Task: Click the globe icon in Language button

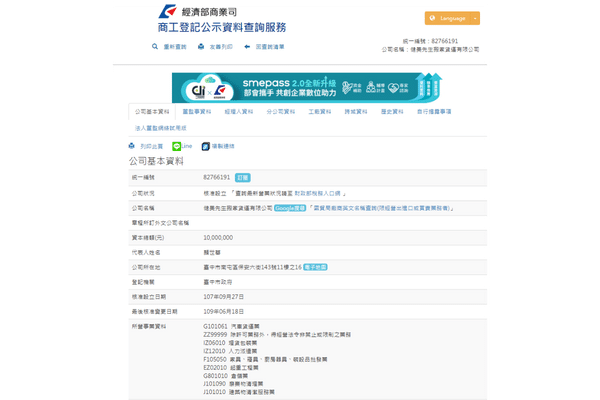Action: [433, 18]
